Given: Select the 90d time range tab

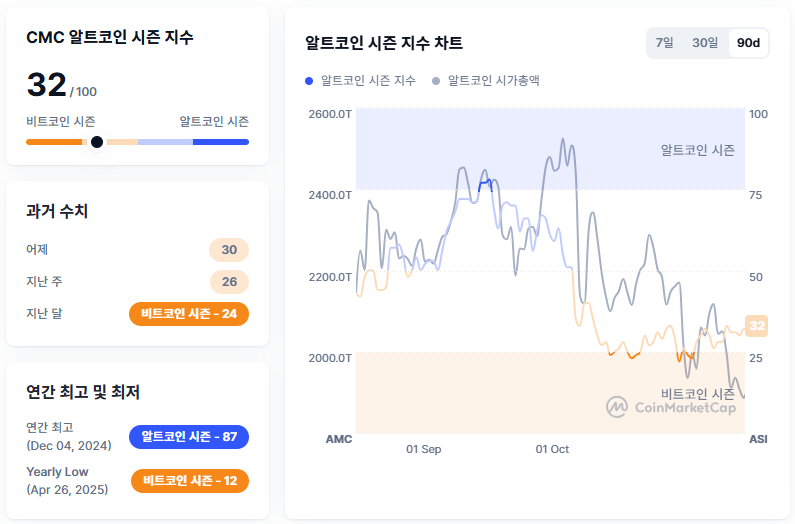Looking at the screenshot, I should pos(747,43).
